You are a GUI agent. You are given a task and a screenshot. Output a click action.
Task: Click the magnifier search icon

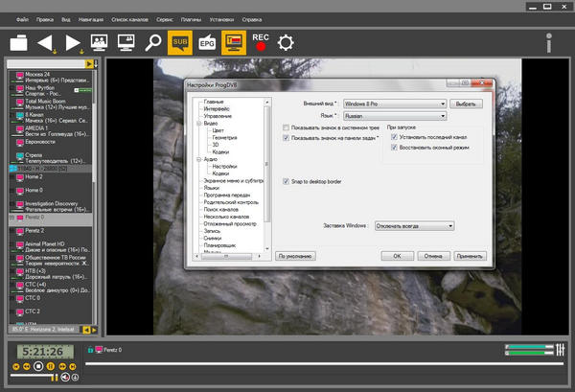tap(152, 41)
